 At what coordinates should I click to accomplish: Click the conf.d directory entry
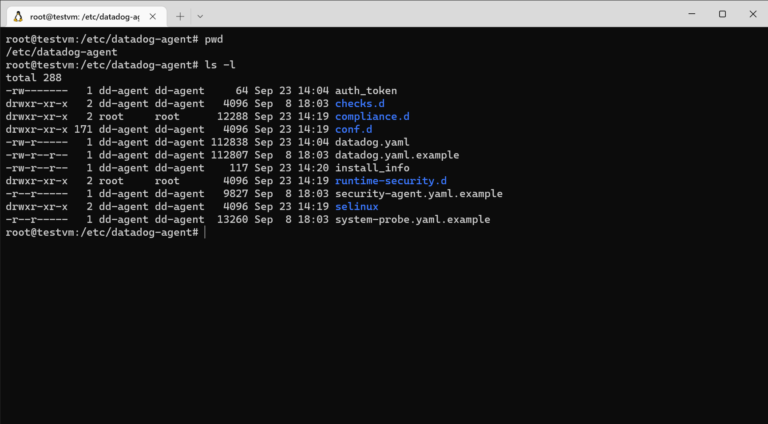[353, 129]
